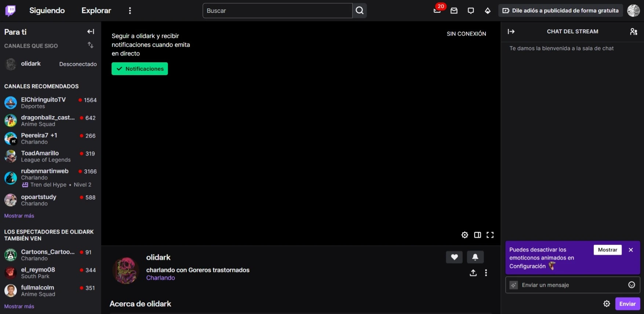This screenshot has height=314, width=644.
Task: Open fullmalcolm channel
Action: (x=51, y=291)
